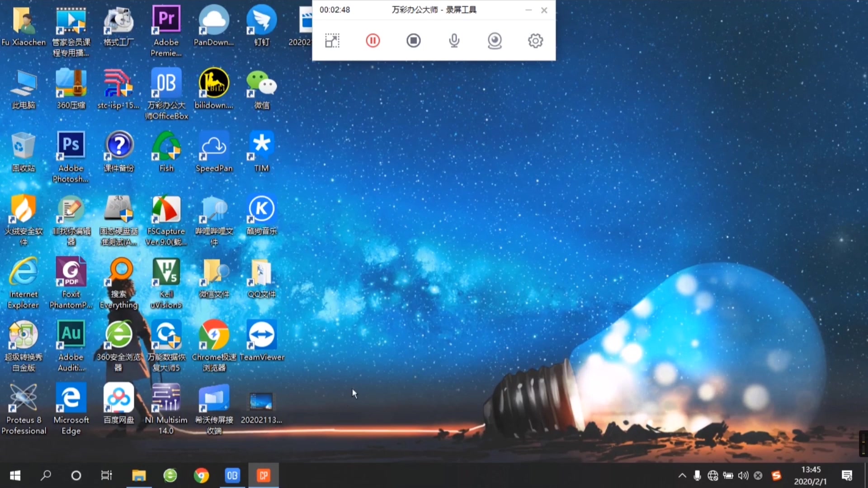The image size is (868, 488).
Task: Toggle the webcam capture button
Action: click(495, 41)
